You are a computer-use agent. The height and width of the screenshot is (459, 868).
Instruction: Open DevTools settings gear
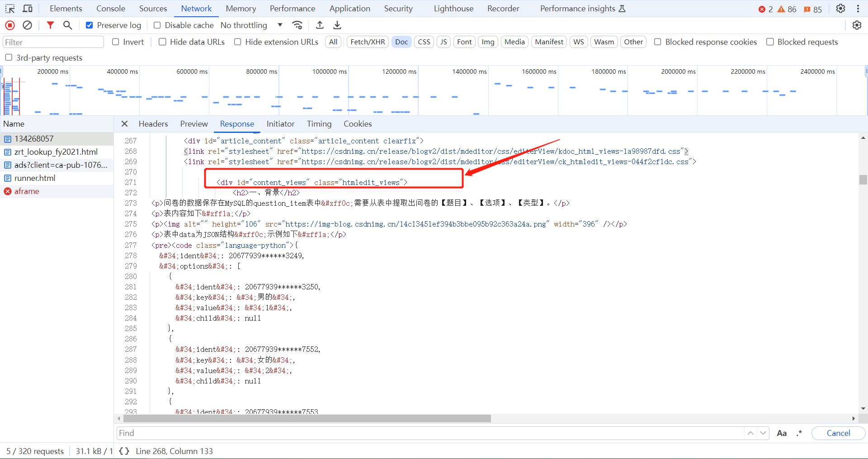tap(840, 9)
